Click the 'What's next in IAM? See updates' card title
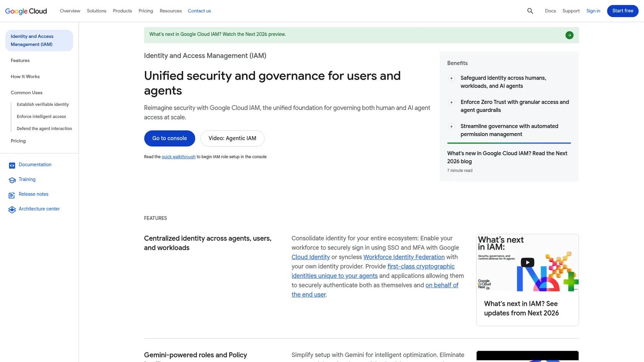 (x=521, y=308)
